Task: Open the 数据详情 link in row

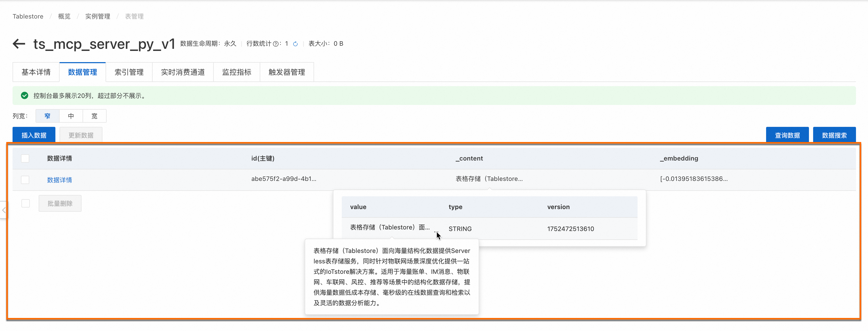Action: coord(59,180)
